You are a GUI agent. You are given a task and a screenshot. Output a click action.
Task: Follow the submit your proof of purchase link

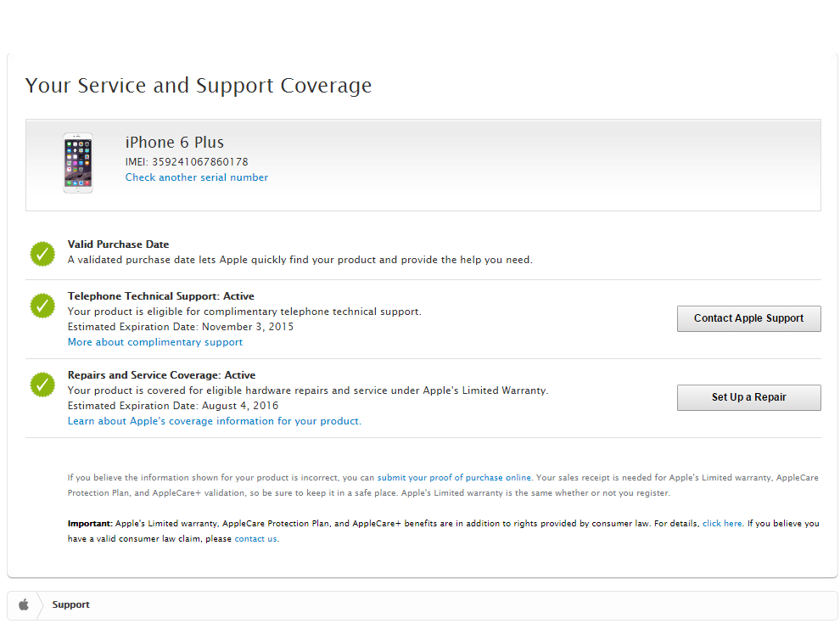pos(440,478)
